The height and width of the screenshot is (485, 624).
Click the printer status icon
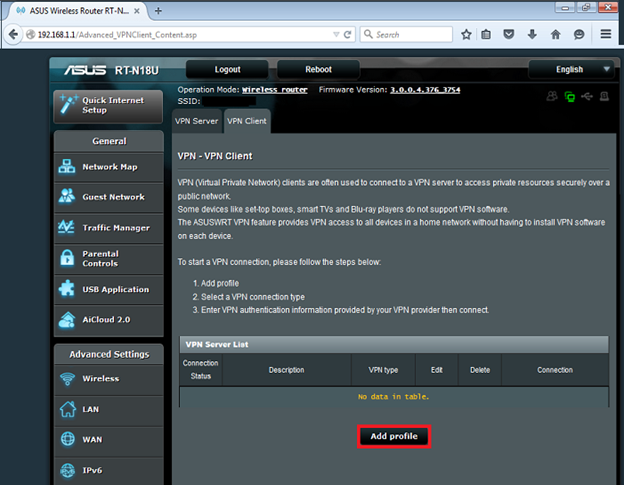[604, 96]
